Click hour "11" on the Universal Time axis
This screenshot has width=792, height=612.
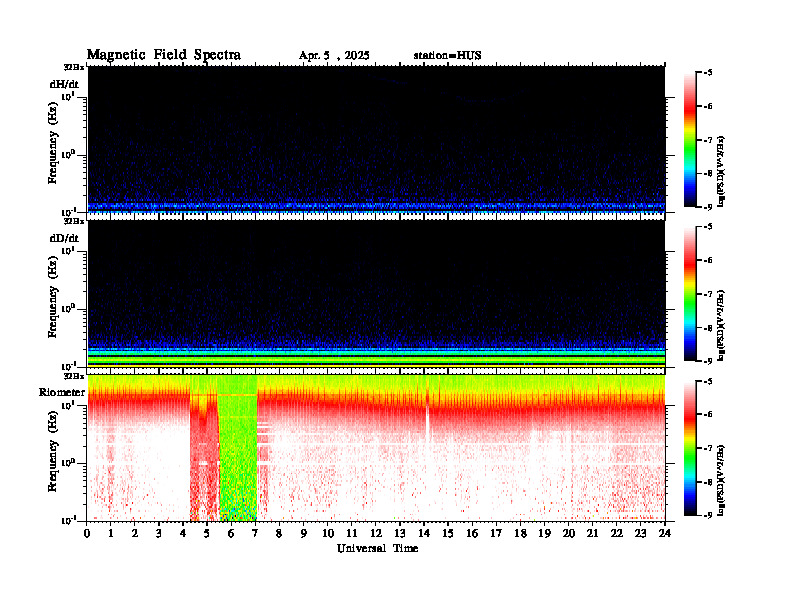point(352,533)
